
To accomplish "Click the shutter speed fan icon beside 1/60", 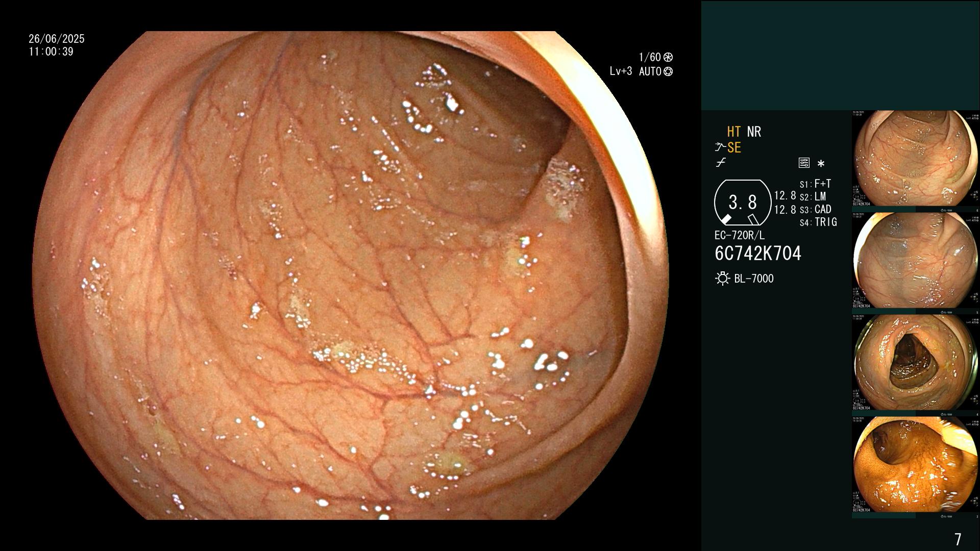I will 668,57.
